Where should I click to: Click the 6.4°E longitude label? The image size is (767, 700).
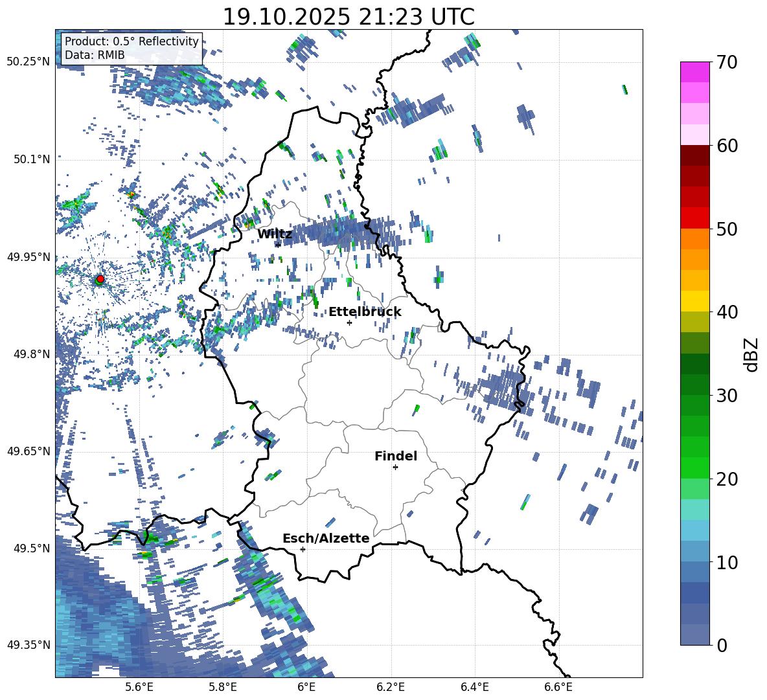coord(474,687)
